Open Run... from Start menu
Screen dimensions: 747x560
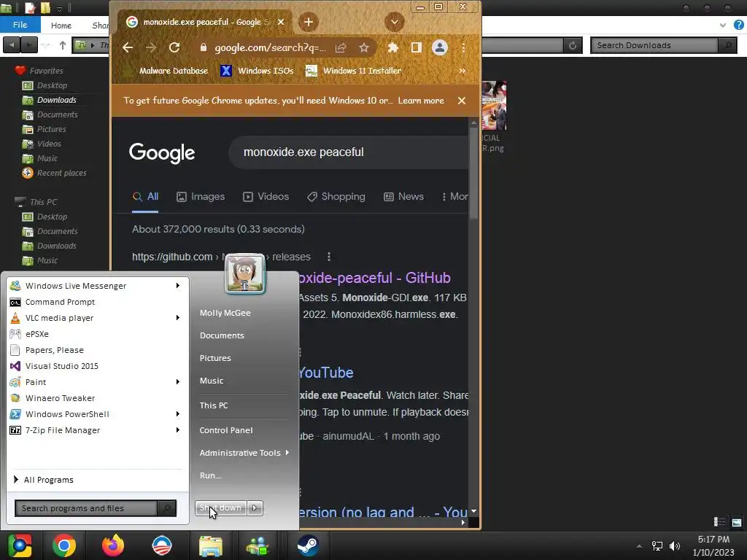point(210,475)
